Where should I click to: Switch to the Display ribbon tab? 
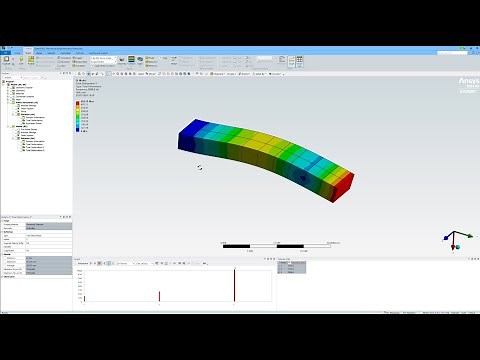[39, 53]
